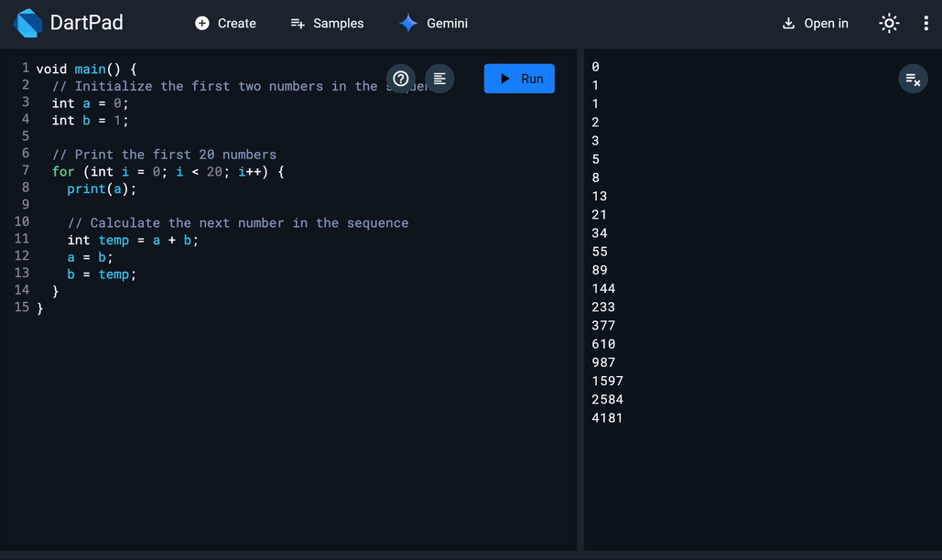
Task: Click the DartPad logo icon
Action: (27, 23)
